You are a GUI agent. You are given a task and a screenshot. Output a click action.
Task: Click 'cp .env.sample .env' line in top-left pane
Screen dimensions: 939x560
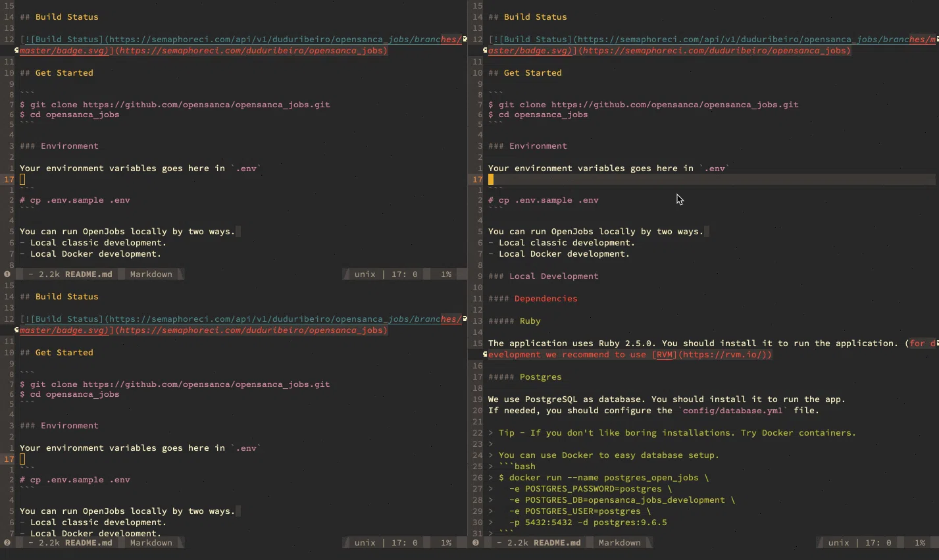75,200
